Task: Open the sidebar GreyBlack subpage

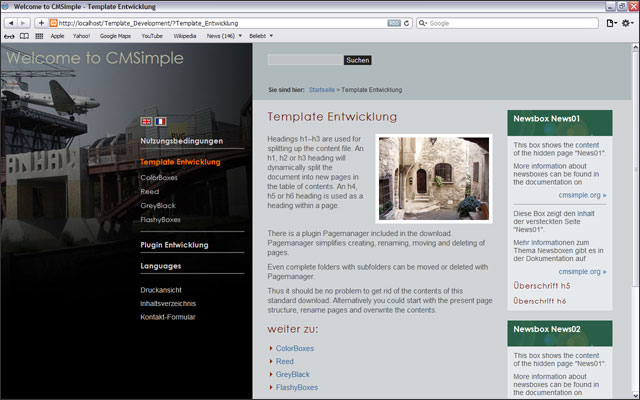Action: [x=158, y=206]
